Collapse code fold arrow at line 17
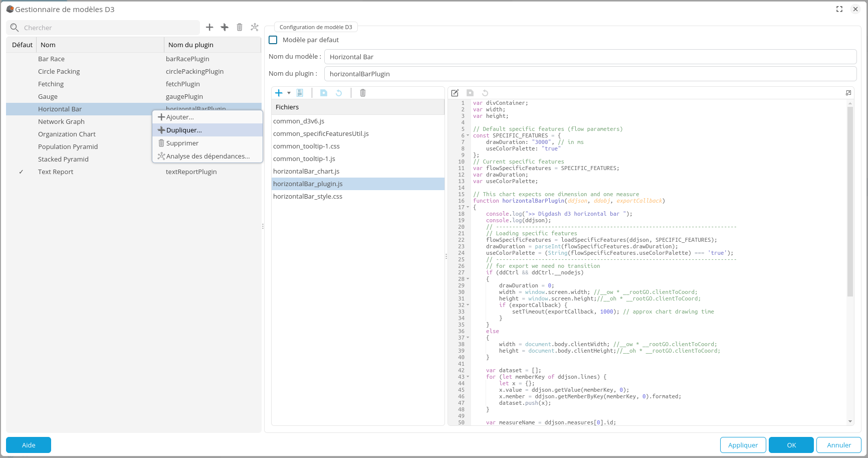The height and width of the screenshot is (458, 868). [468, 207]
